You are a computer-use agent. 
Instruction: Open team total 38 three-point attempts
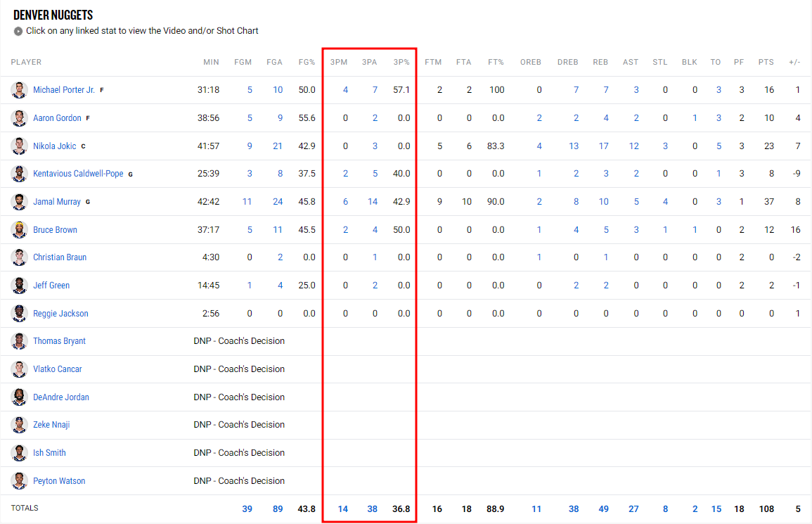tap(373, 509)
